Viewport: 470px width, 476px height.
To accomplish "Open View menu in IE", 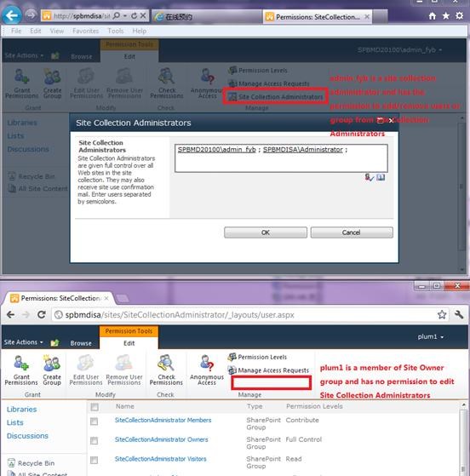I will (57, 31).
